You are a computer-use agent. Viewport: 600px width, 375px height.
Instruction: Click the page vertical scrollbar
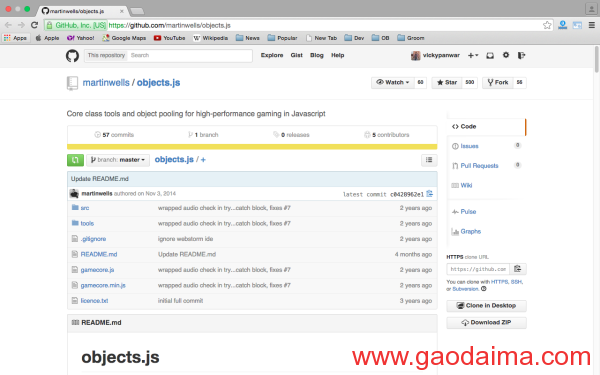[x=596, y=59]
